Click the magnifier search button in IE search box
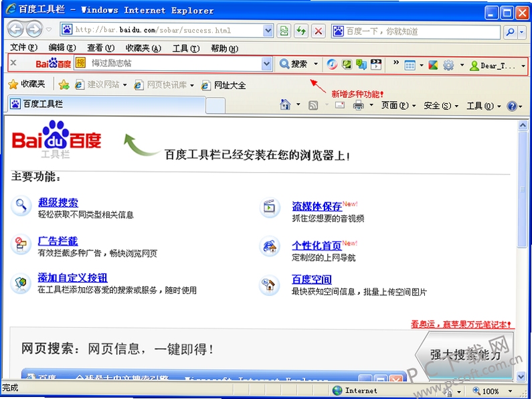The height and width of the screenshot is (399, 532). pos(510,32)
